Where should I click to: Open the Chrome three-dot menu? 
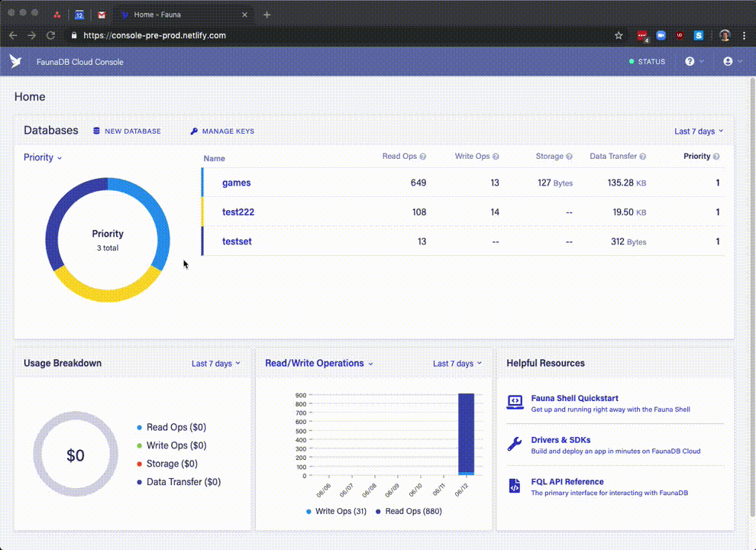pos(745,35)
